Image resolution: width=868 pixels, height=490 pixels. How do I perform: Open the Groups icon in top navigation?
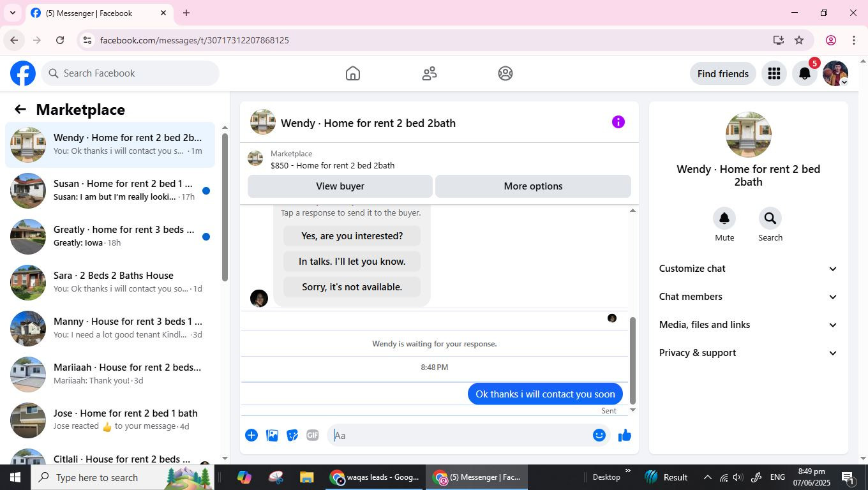(x=505, y=73)
